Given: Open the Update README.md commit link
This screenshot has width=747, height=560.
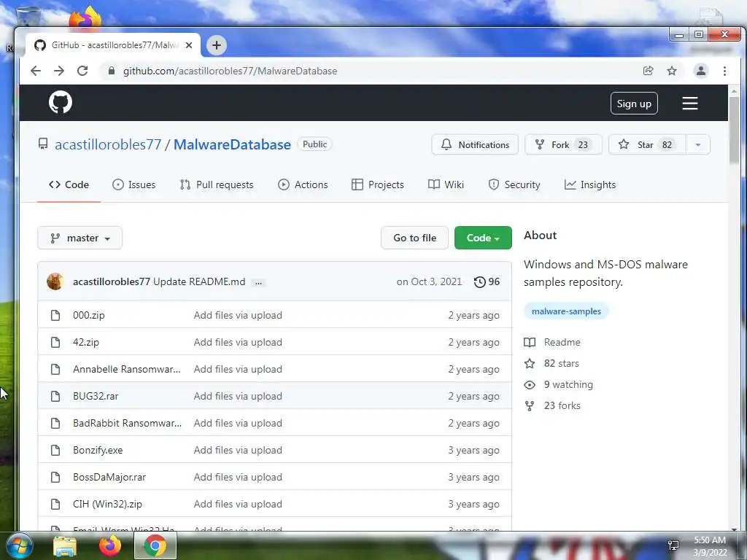Looking at the screenshot, I should (x=199, y=282).
